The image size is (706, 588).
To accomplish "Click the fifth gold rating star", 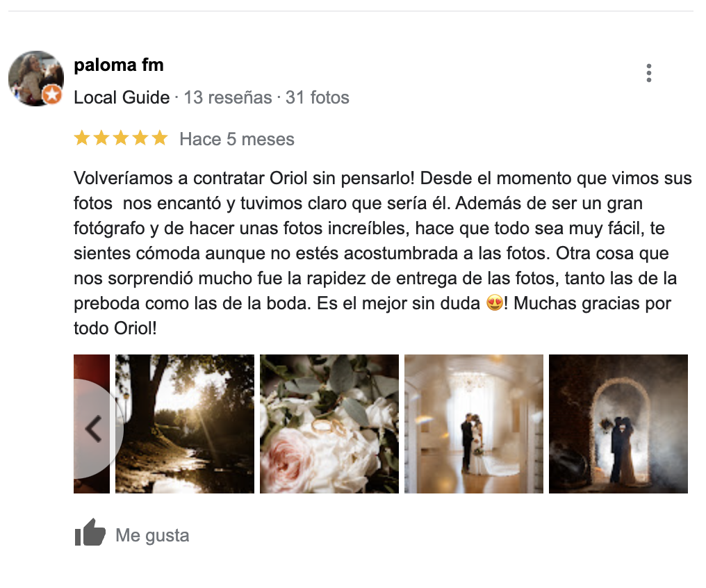I will point(159,138).
